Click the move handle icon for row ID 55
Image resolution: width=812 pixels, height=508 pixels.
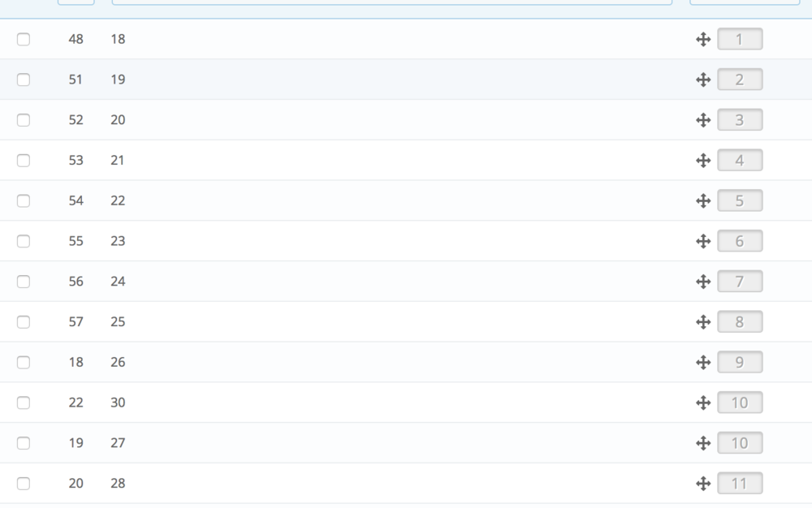coord(702,241)
